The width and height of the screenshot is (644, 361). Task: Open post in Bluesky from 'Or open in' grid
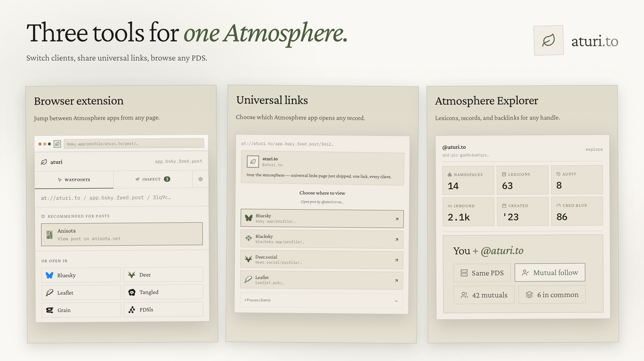pyautogui.click(x=81, y=275)
